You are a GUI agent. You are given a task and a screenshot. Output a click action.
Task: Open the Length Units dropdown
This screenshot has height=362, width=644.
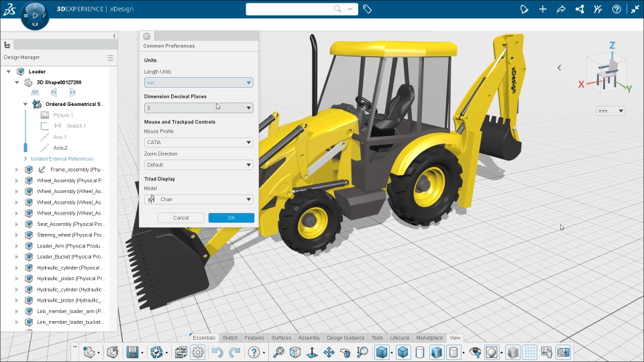(x=199, y=82)
